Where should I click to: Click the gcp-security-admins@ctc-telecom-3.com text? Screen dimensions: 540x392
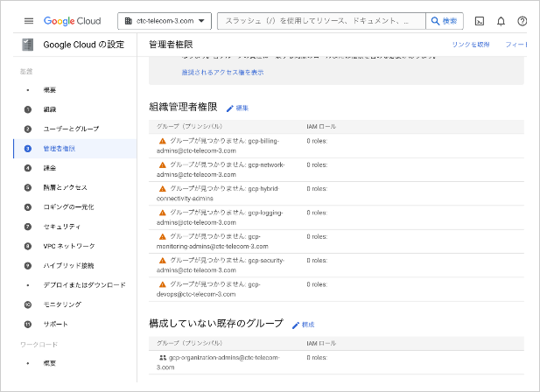(x=221, y=265)
